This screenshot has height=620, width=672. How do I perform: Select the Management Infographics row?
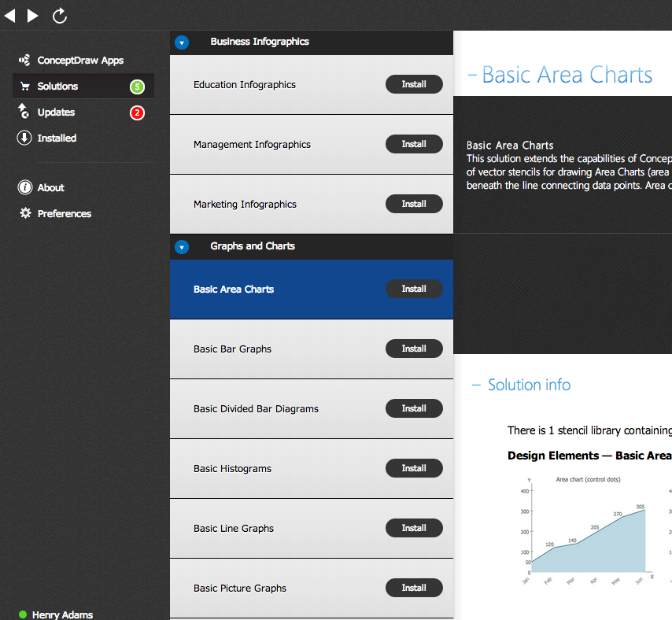pos(312,145)
